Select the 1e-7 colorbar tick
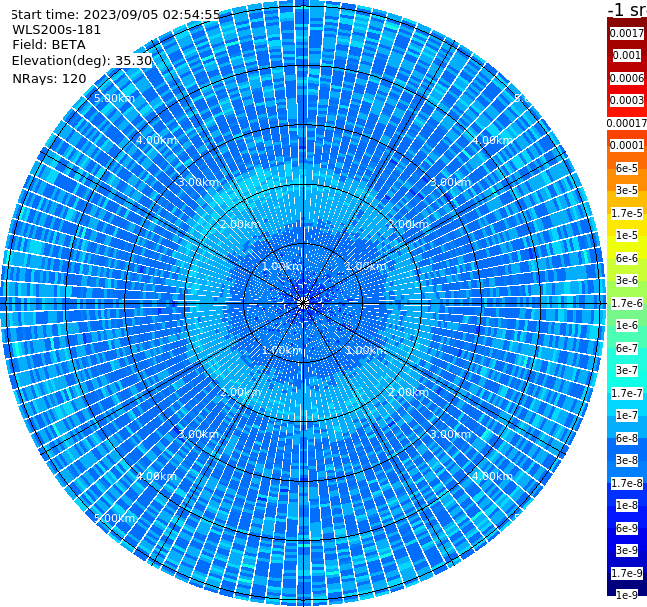This screenshot has height=607, width=647. (x=627, y=415)
